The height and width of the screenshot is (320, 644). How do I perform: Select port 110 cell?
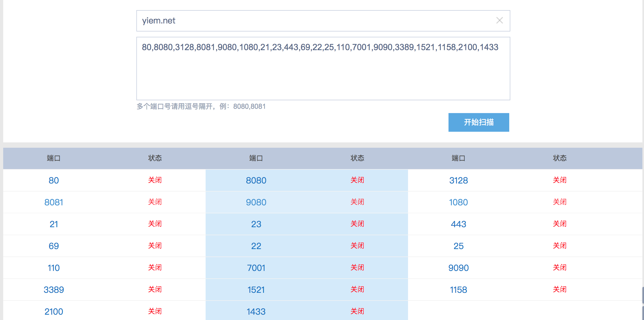pyautogui.click(x=54, y=268)
